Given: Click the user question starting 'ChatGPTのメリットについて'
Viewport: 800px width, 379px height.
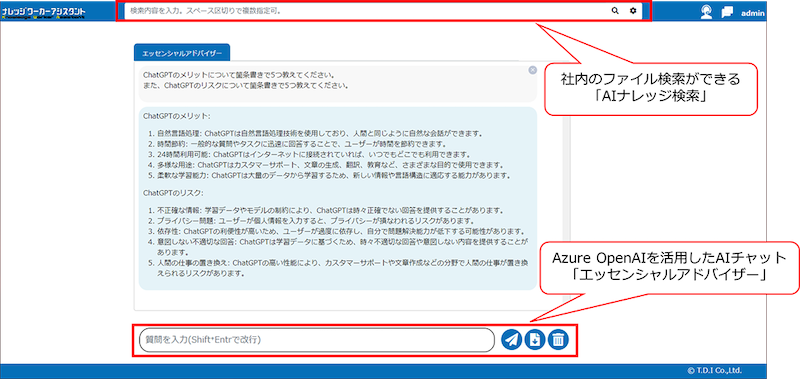Looking at the screenshot, I should coord(239,75).
